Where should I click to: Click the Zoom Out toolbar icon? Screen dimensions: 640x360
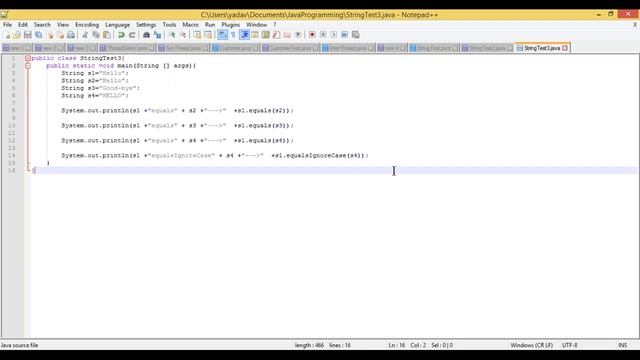pyautogui.click(x=182, y=35)
